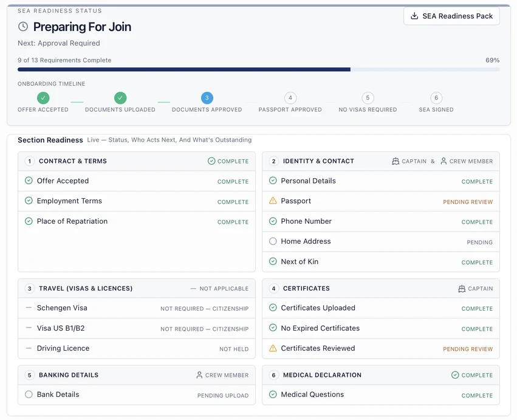Click the captain ship icon in Certificates header
517x420 pixels.
click(462, 289)
